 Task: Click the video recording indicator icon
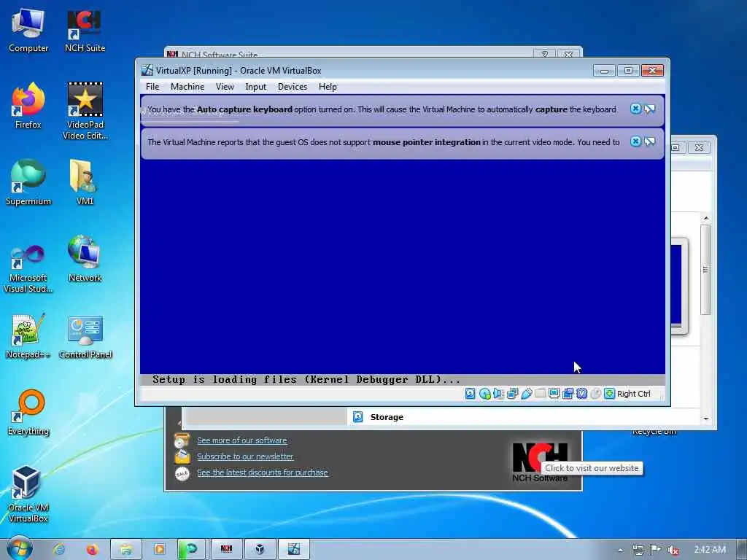coord(568,393)
